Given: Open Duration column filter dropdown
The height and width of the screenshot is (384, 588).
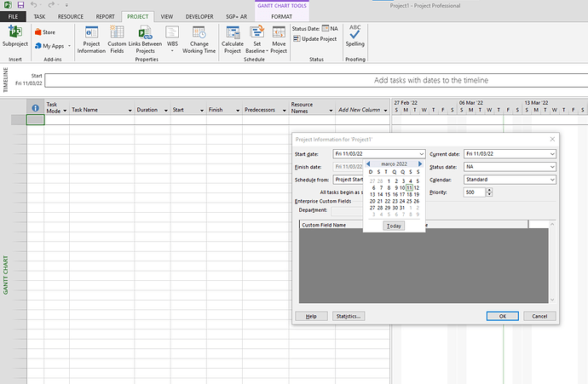Looking at the screenshot, I should pos(166,111).
